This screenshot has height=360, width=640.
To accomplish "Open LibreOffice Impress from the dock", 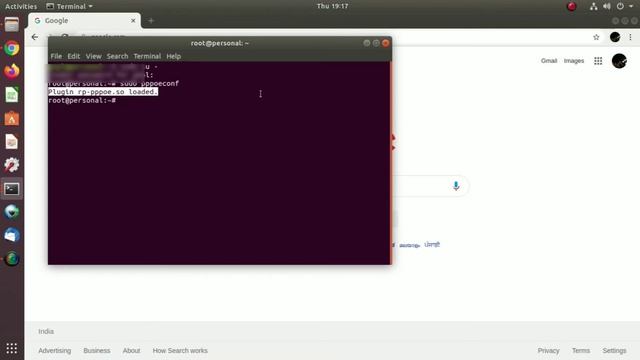I will click(x=11, y=142).
